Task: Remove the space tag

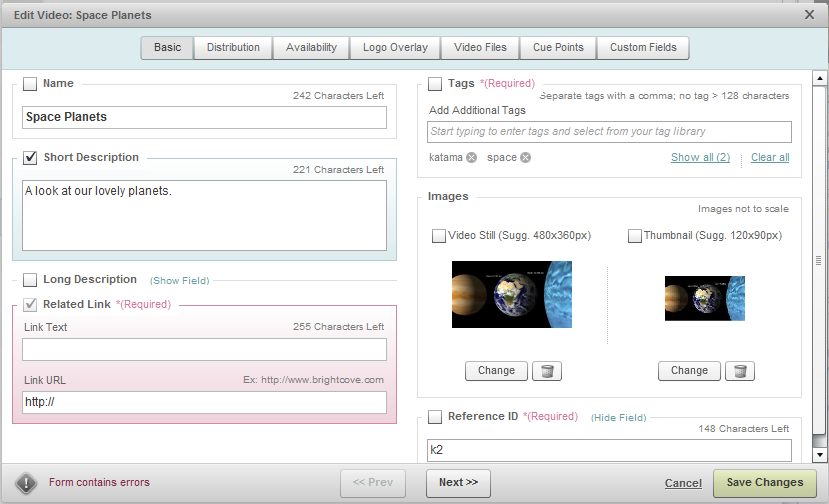Action: 525,158
